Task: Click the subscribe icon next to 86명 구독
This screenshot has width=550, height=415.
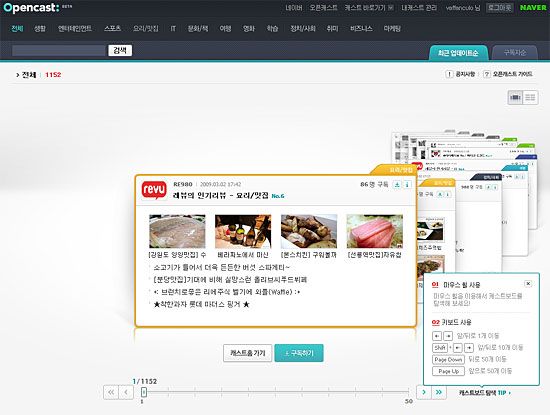Action: pyautogui.click(x=397, y=185)
